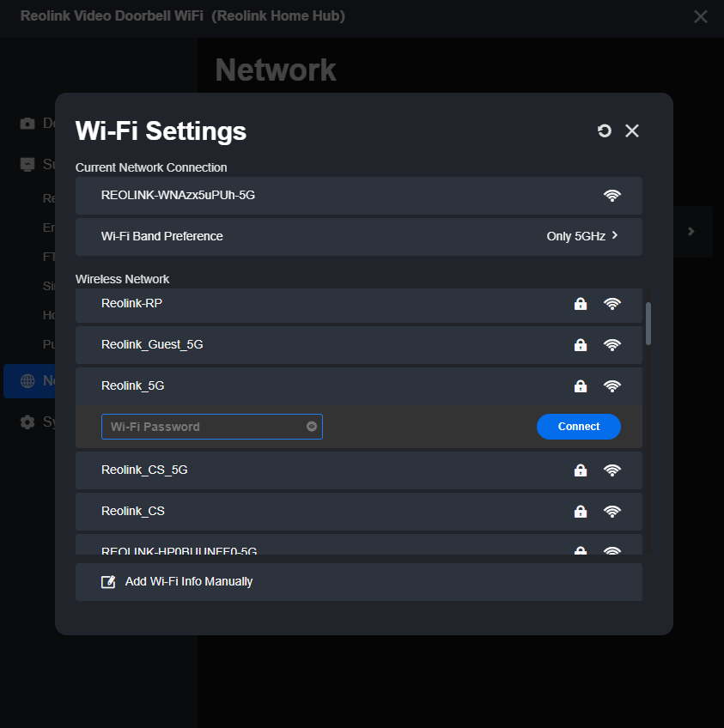724x728 pixels.
Task: Click the camera icon in sidebar
Action: (x=27, y=124)
